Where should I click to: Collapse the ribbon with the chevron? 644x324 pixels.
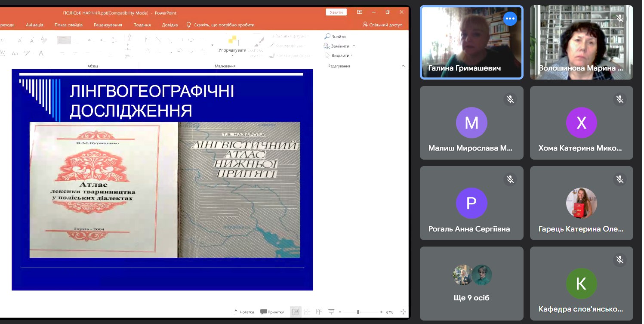click(403, 66)
